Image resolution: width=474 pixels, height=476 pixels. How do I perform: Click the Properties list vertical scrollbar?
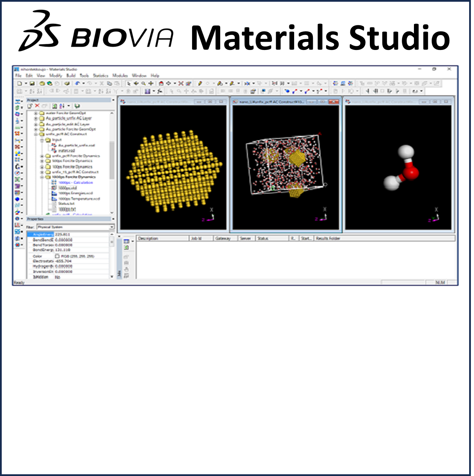112,255
